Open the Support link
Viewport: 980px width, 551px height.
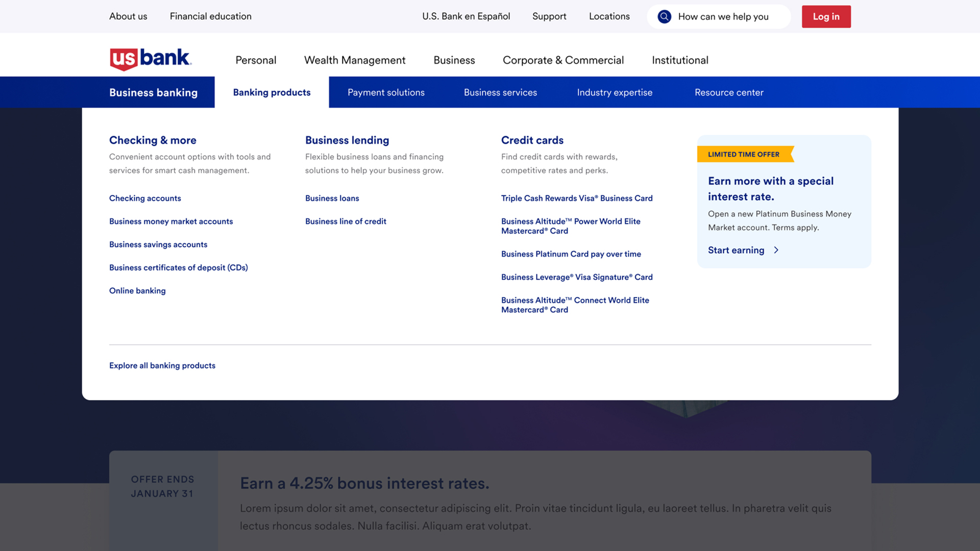pos(549,16)
